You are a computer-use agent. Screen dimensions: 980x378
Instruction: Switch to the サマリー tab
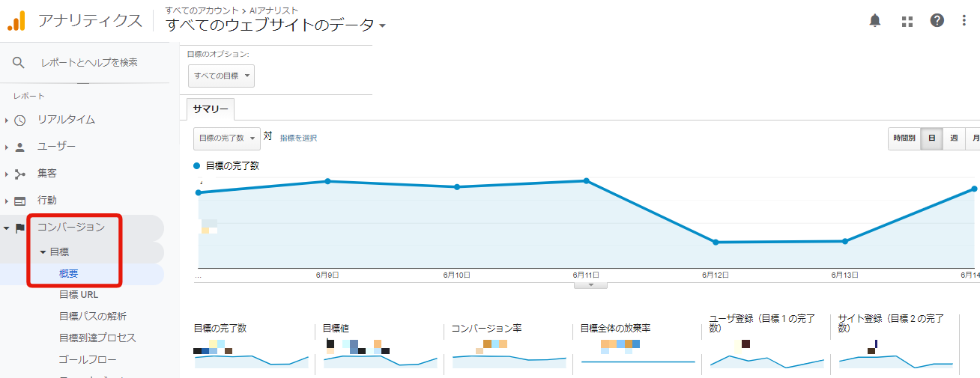click(x=211, y=109)
